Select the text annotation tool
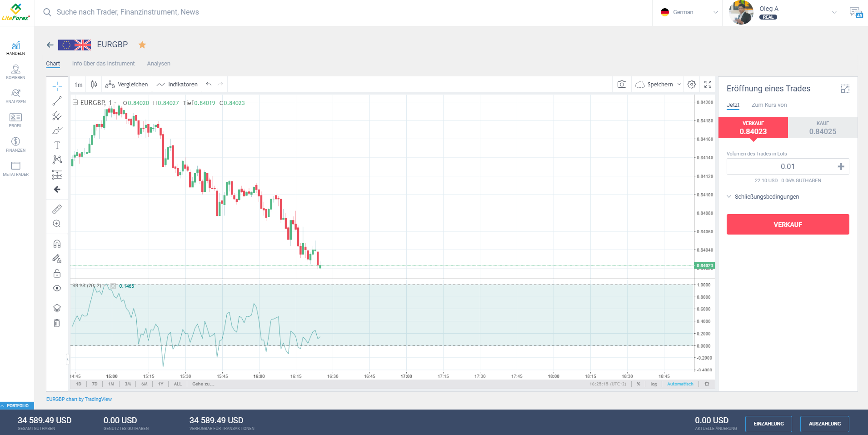The height and width of the screenshot is (435, 868). [x=57, y=145]
